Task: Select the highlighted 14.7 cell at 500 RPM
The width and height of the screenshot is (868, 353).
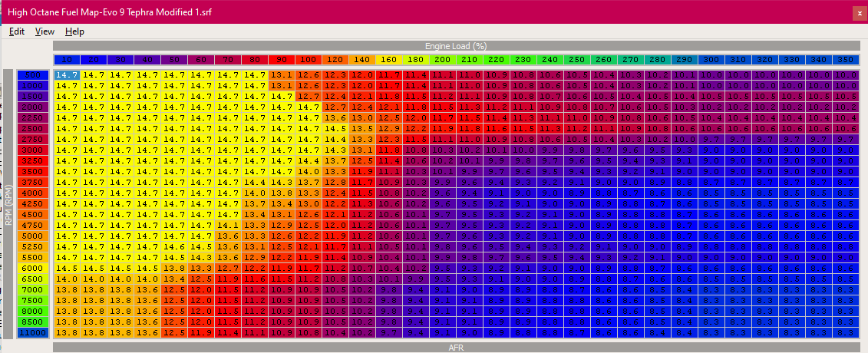Action: point(67,75)
